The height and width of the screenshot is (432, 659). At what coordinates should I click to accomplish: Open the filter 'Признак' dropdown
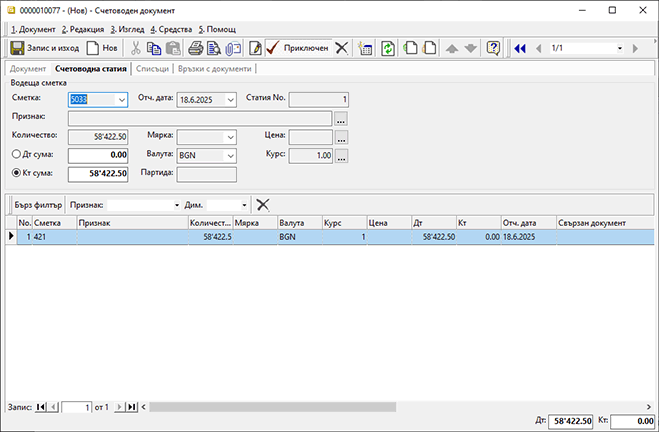click(177, 205)
